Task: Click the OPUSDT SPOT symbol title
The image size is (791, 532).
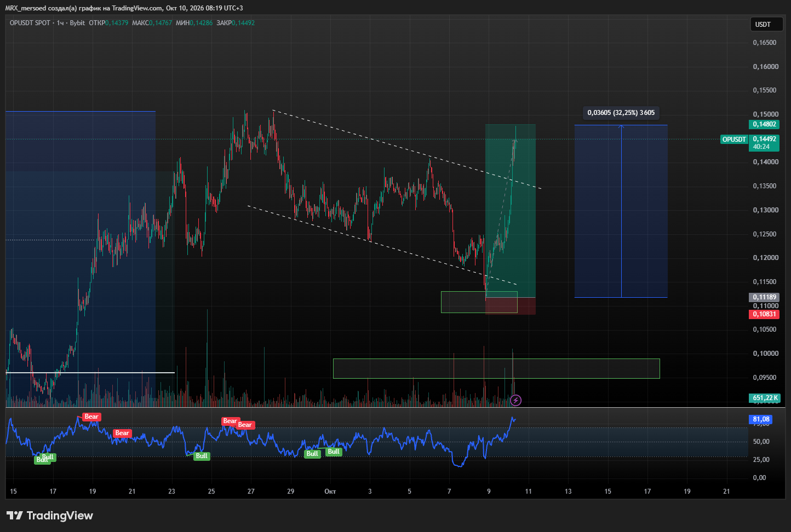Action: coord(30,23)
